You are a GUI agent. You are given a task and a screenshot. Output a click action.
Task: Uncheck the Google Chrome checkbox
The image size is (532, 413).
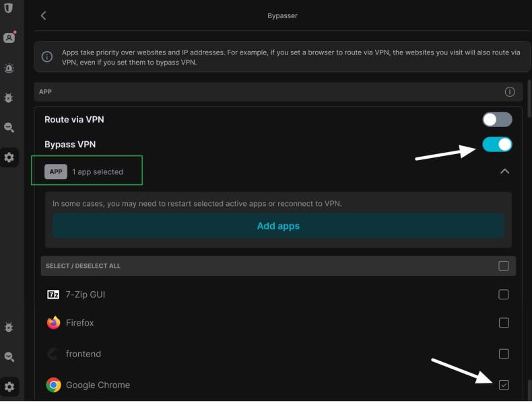pyautogui.click(x=504, y=385)
